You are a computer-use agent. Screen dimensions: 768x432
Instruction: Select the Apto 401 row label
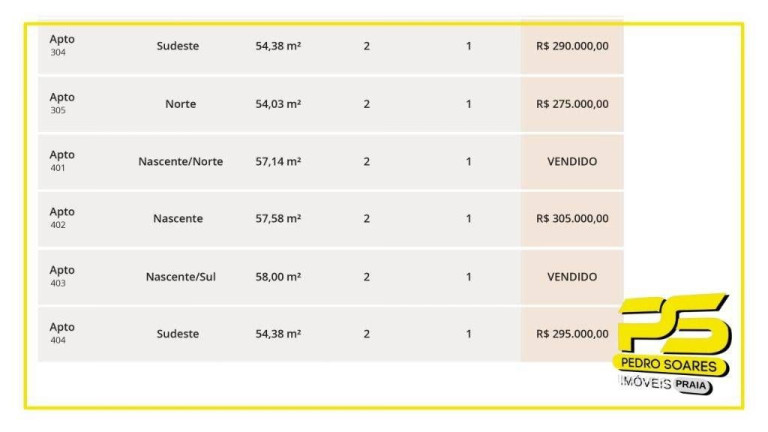coord(62,161)
